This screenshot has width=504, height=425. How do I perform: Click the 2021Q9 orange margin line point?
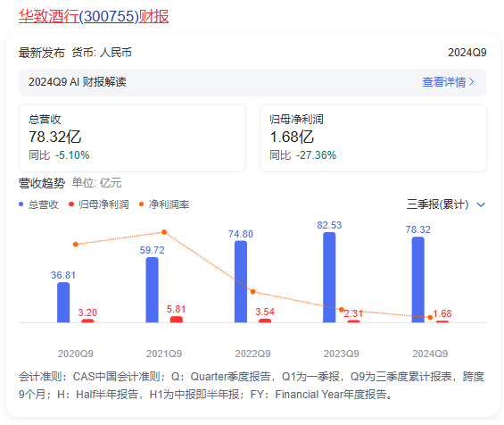[x=164, y=232]
